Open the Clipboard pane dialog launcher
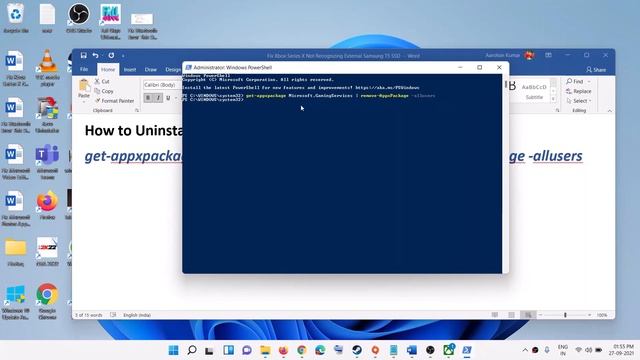The image size is (640, 360). tap(137, 110)
